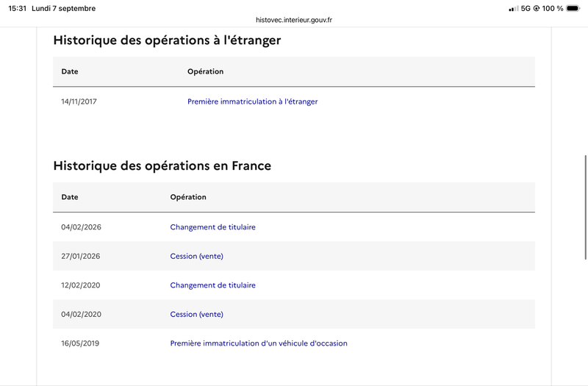Tap the battery icon in status bar

click(573, 8)
